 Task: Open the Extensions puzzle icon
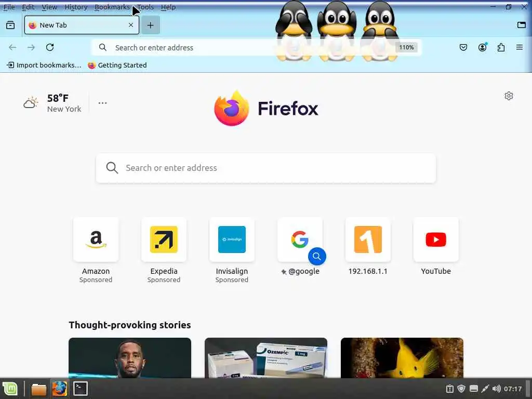pos(501,47)
